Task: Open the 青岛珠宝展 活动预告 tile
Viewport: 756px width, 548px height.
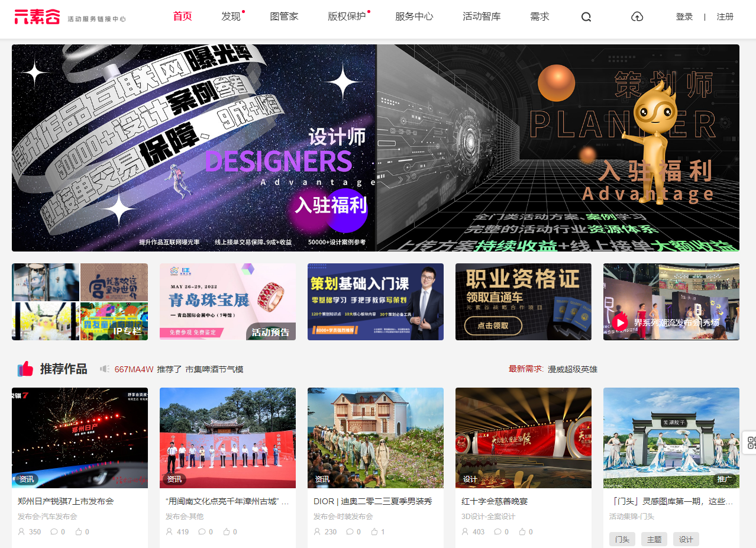Action: (228, 302)
